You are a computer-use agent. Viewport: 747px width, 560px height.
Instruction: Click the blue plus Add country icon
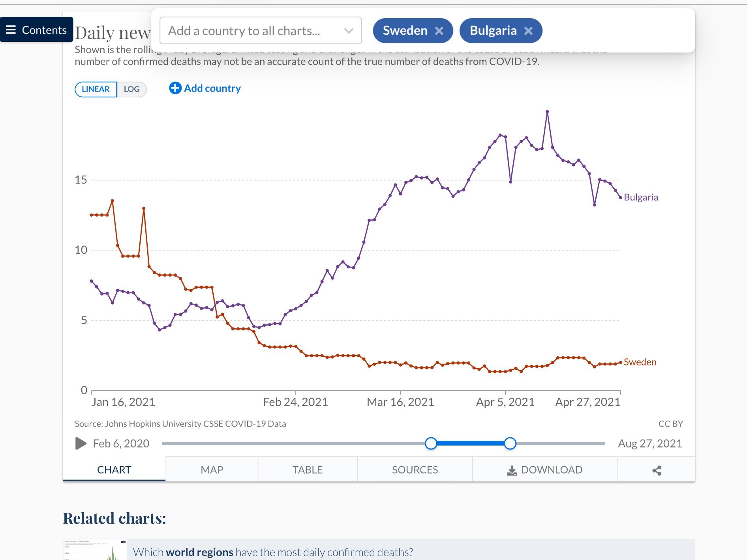click(x=175, y=88)
